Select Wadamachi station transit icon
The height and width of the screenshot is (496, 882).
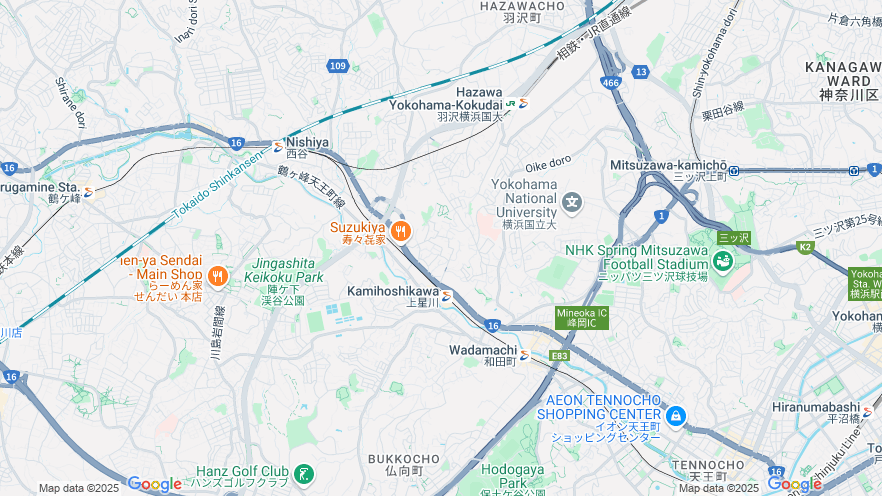click(525, 355)
